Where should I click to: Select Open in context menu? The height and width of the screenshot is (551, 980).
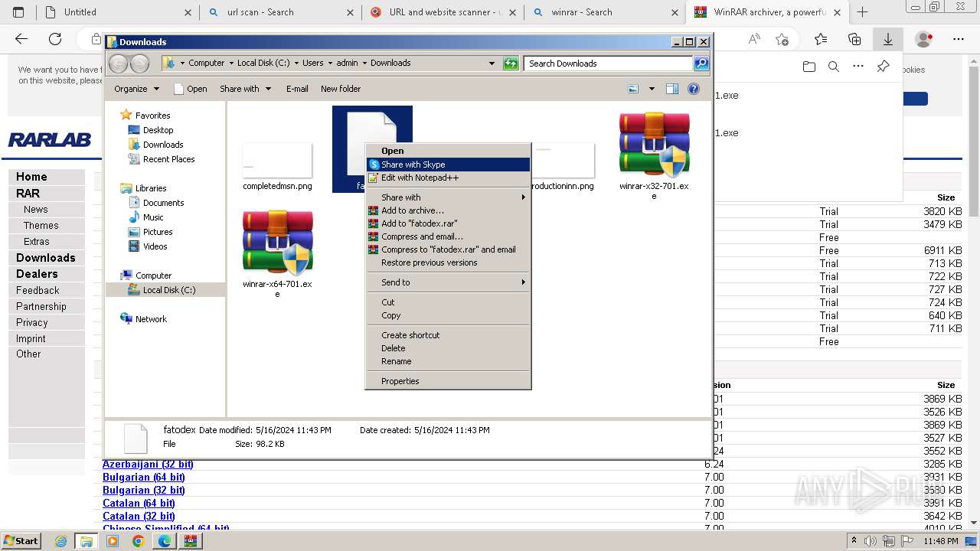[x=448, y=151]
